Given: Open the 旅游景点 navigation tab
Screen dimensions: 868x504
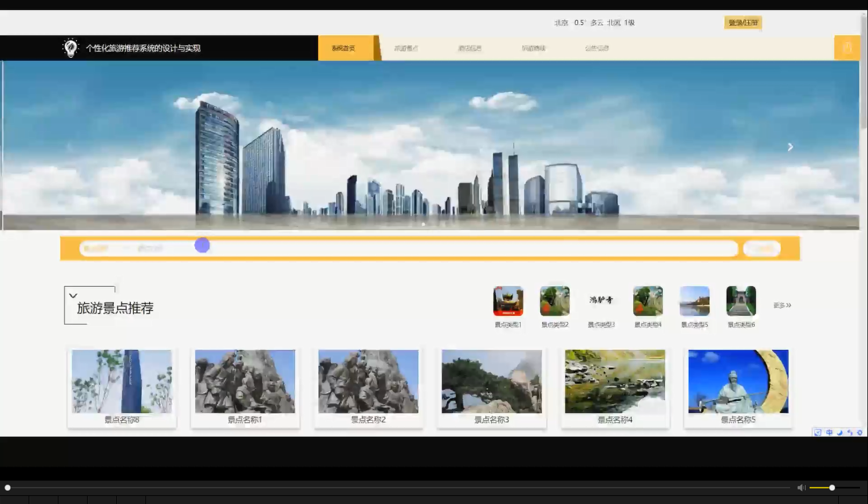Looking at the screenshot, I should [406, 48].
